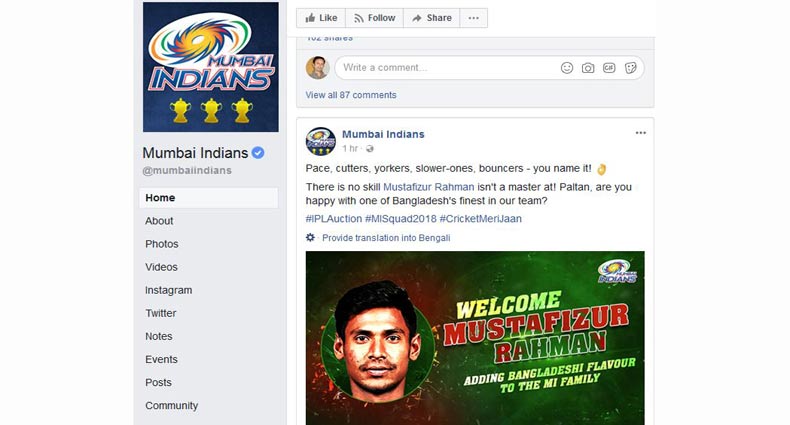Click the blue verified badge

click(x=258, y=153)
